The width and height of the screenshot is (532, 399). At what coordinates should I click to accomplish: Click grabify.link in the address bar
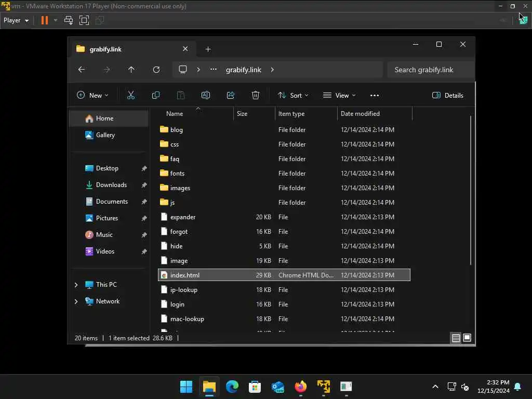click(244, 70)
